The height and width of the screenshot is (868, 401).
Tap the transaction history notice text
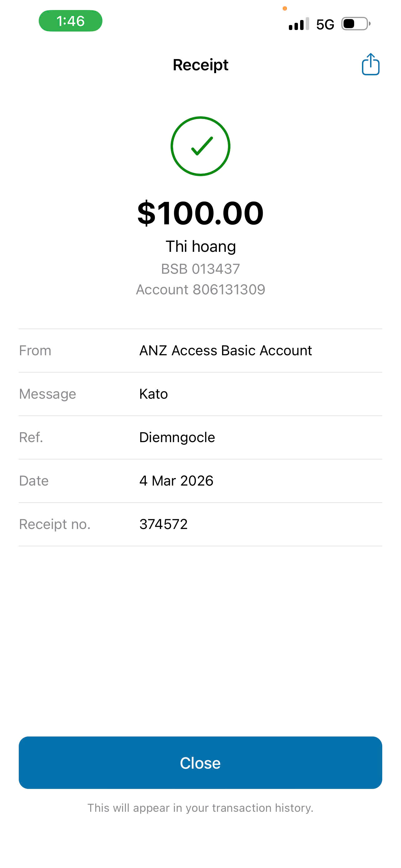point(200,808)
